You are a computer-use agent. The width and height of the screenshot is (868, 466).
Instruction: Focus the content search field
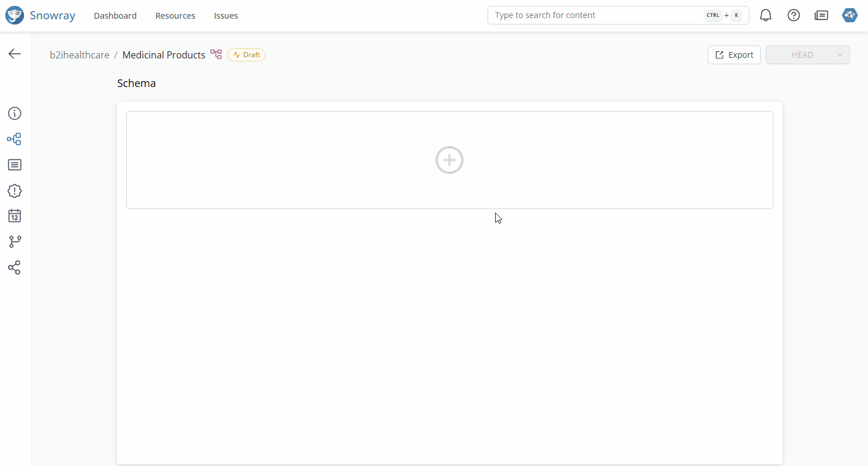[x=596, y=15]
